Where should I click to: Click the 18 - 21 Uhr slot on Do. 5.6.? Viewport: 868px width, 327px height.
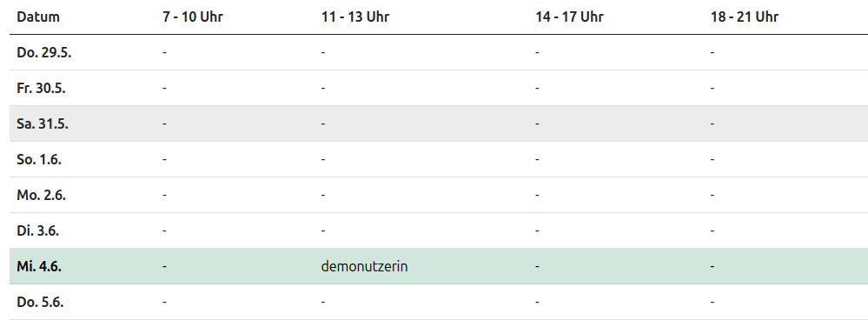click(712, 303)
